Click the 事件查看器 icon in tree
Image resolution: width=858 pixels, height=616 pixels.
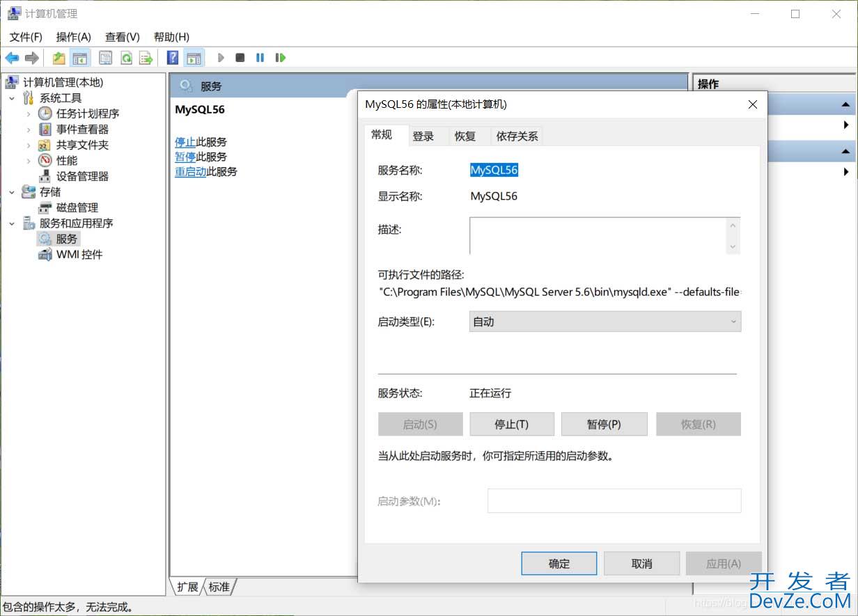click(x=45, y=129)
